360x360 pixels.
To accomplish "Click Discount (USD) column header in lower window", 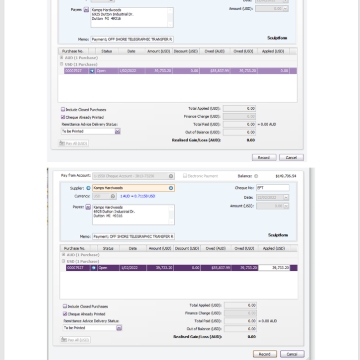I will click(187, 248).
